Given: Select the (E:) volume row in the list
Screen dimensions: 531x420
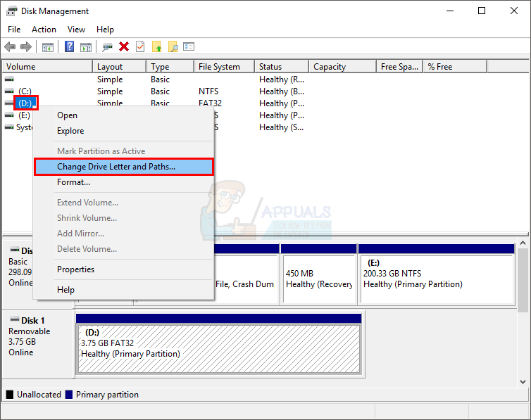Looking at the screenshot, I should click(24, 115).
